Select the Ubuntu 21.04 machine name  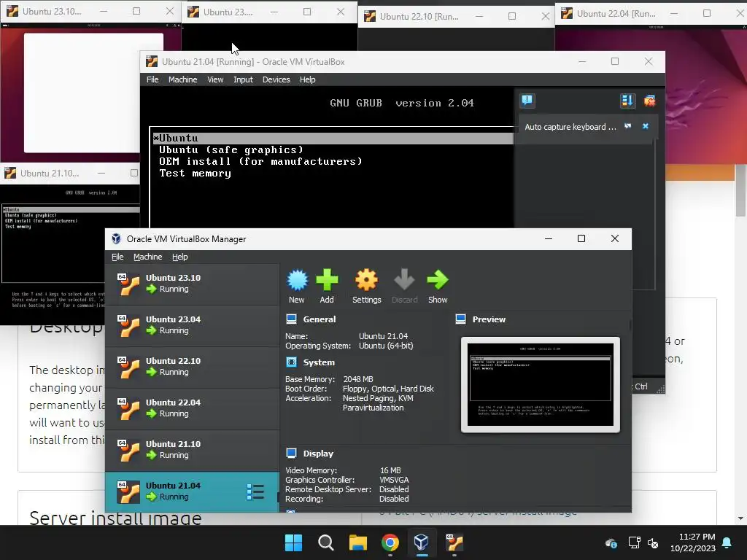pos(173,485)
